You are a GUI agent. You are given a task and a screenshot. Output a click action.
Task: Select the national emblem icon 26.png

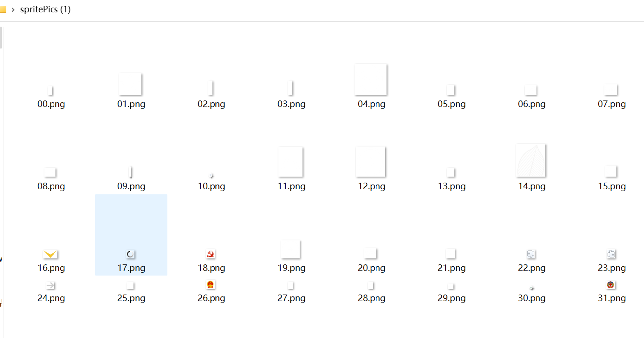point(211,285)
